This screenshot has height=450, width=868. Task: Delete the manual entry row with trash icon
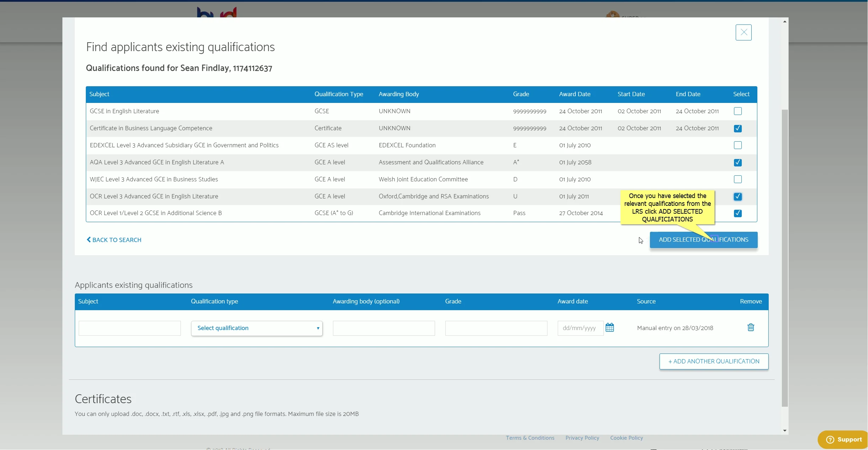pos(751,327)
